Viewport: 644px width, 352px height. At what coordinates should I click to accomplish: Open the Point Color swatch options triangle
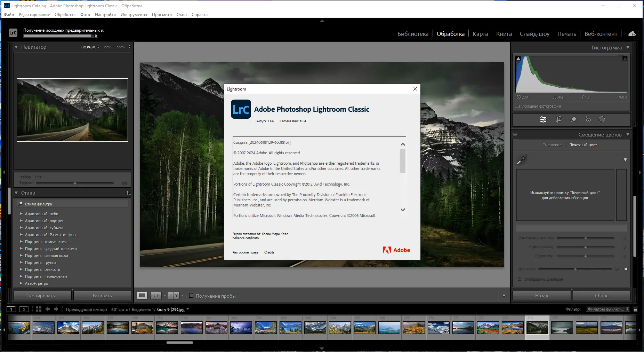coord(625,160)
